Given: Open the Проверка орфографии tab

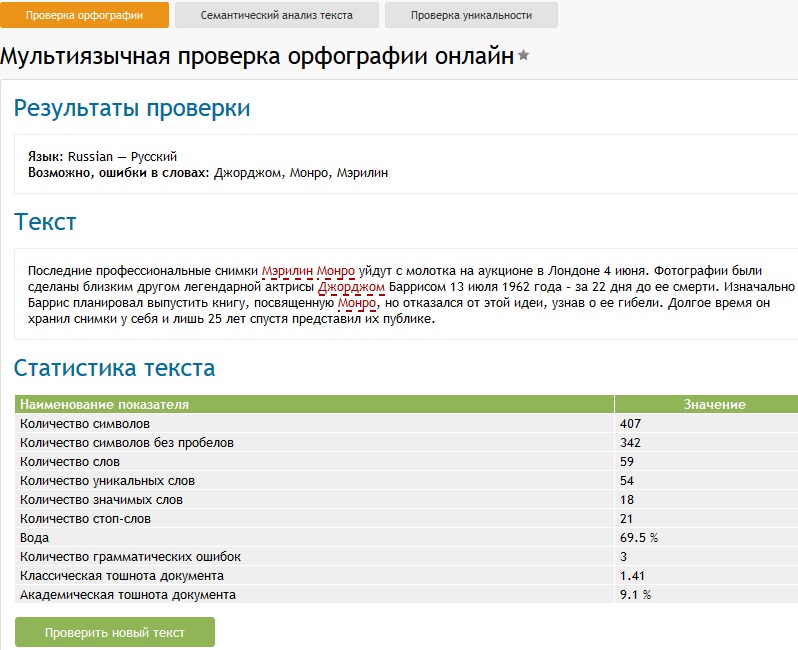Looking at the screenshot, I should [84, 15].
